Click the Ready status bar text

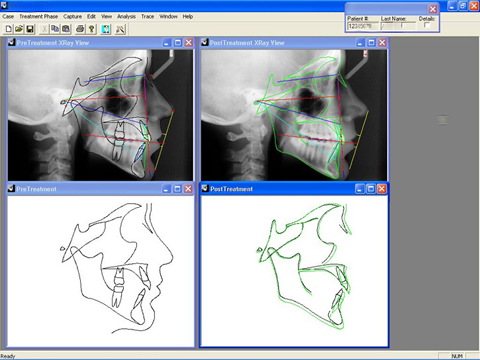click(8, 356)
